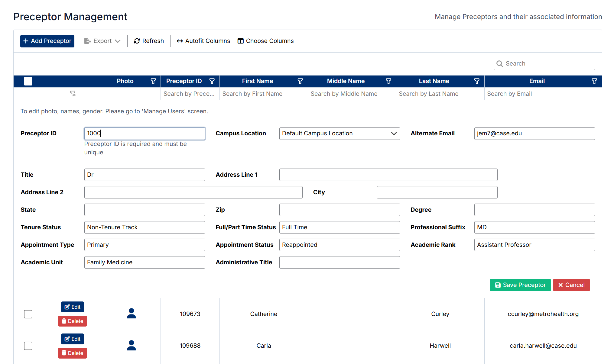Viewport: 614px width, 364px height.
Task: Click the red Cancel button
Action: tap(571, 285)
